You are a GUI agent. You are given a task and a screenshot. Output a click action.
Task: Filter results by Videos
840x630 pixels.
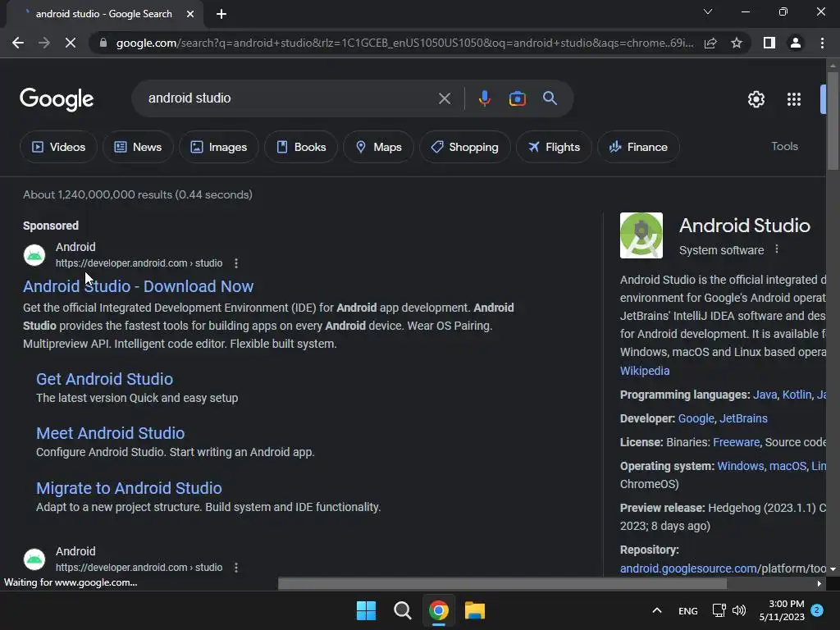click(58, 147)
